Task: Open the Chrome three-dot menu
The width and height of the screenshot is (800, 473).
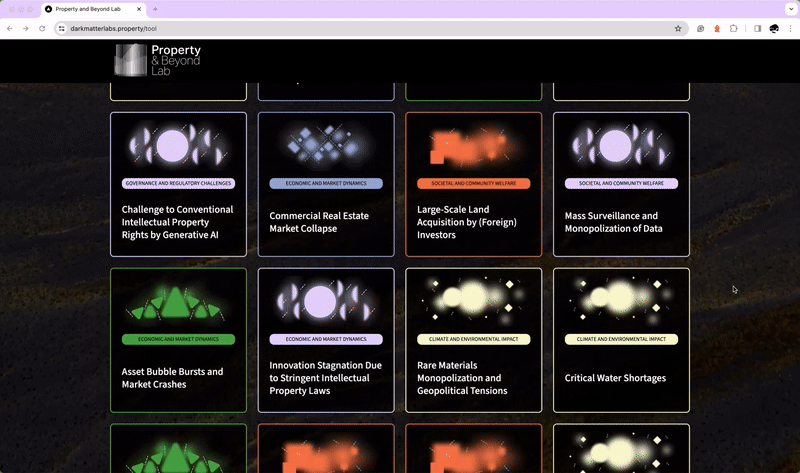Action: coord(790,29)
